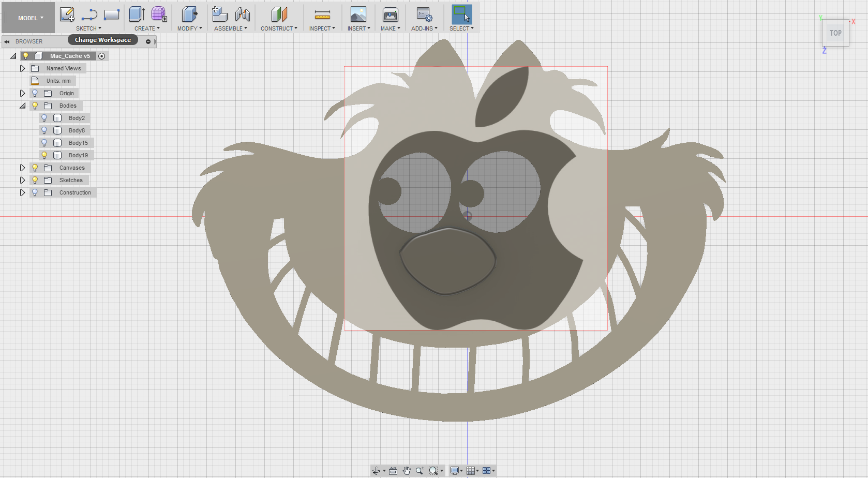
Task: Click the Offset Plane icon in Construct
Action: click(x=279, y=14)
